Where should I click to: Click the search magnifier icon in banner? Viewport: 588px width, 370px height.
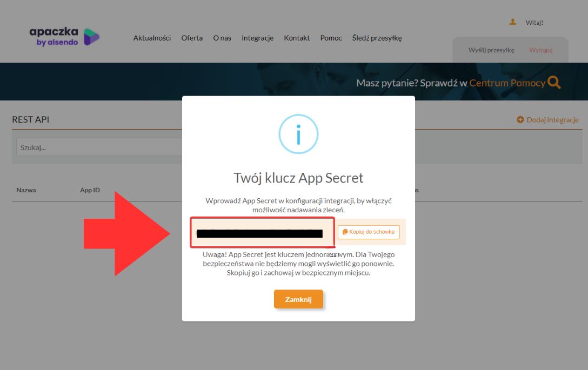554,83
